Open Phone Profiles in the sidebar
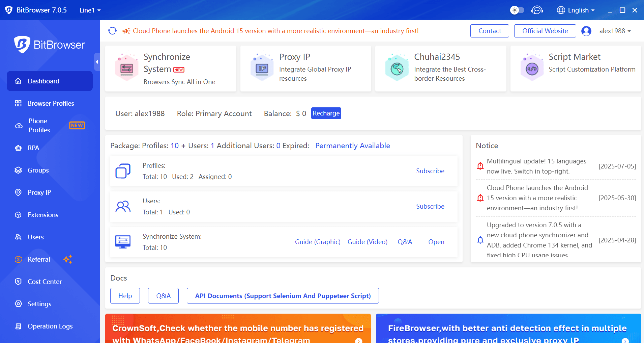644x343 pixels. pos(50,126)
